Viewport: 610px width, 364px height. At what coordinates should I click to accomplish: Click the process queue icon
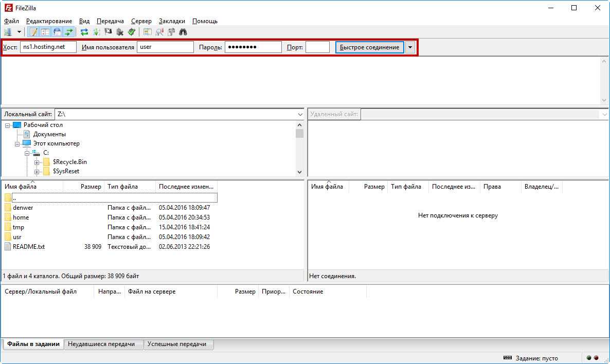point(96,32)
